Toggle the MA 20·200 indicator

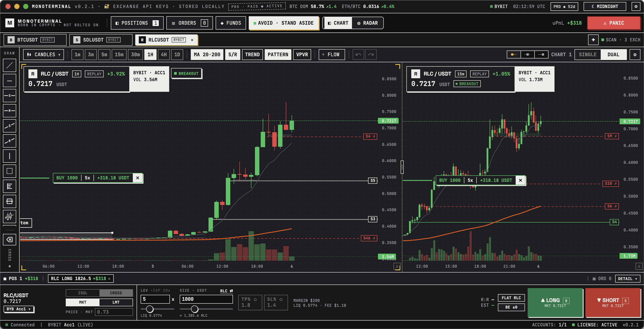[207, 54]
